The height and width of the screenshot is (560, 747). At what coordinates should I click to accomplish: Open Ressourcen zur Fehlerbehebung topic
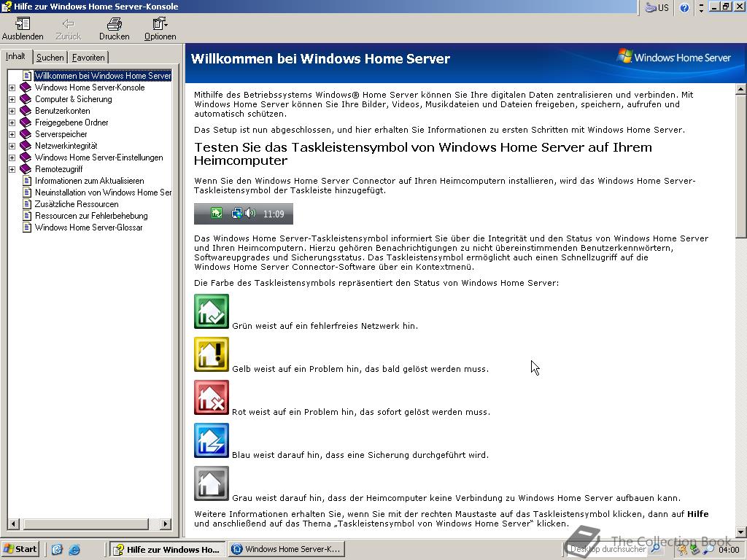pos(91,216)
